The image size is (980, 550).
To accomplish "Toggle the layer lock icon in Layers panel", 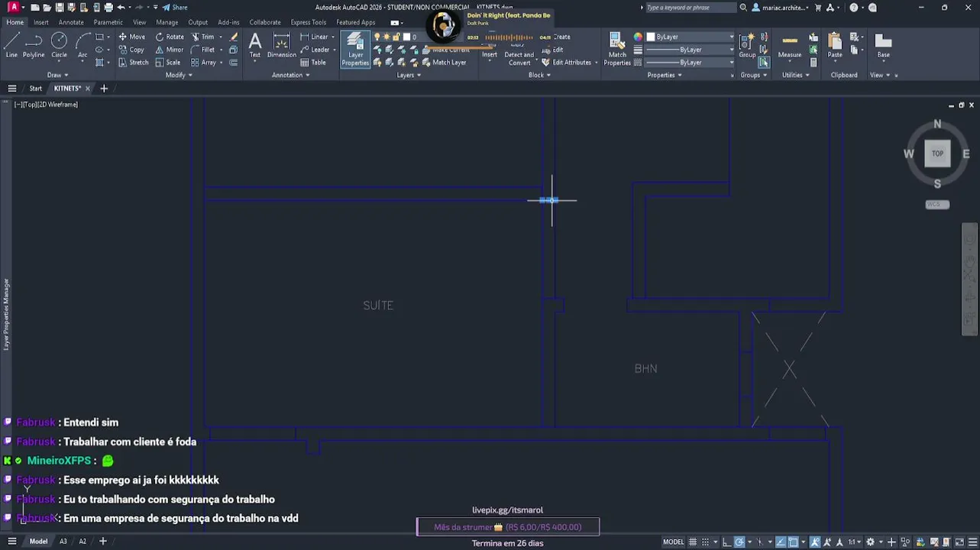I will click(396, 37).
